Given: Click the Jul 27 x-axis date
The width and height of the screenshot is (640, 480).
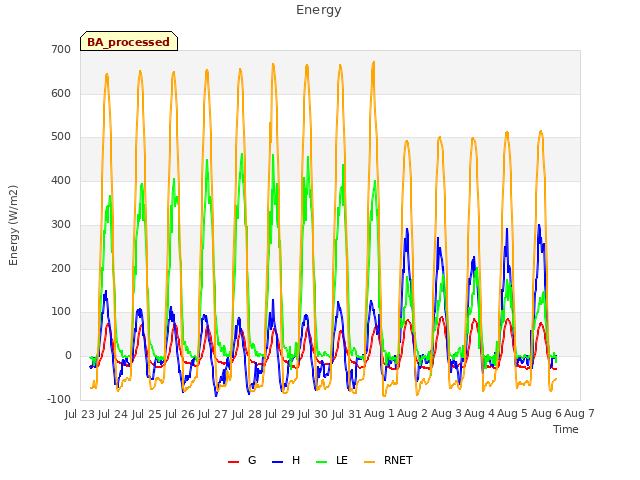Looking at the screenshot, I should [x=213, y=414].
